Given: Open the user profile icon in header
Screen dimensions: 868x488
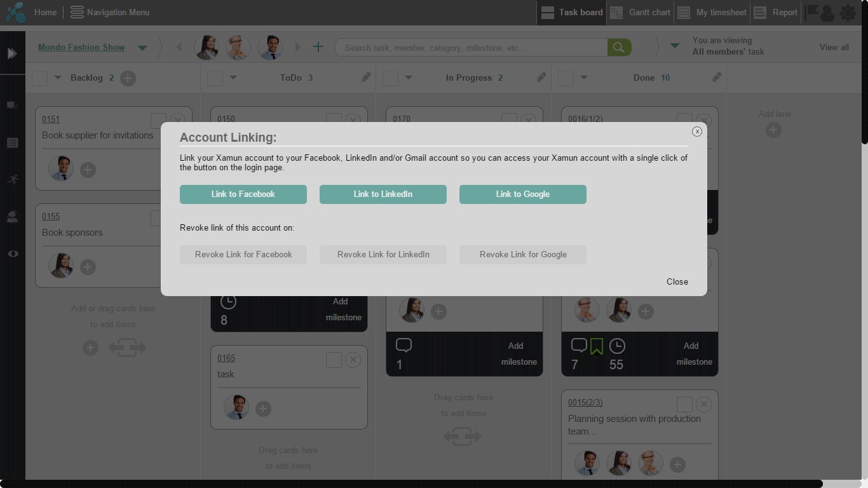Looking at the screenshot, I should (827, 13).
